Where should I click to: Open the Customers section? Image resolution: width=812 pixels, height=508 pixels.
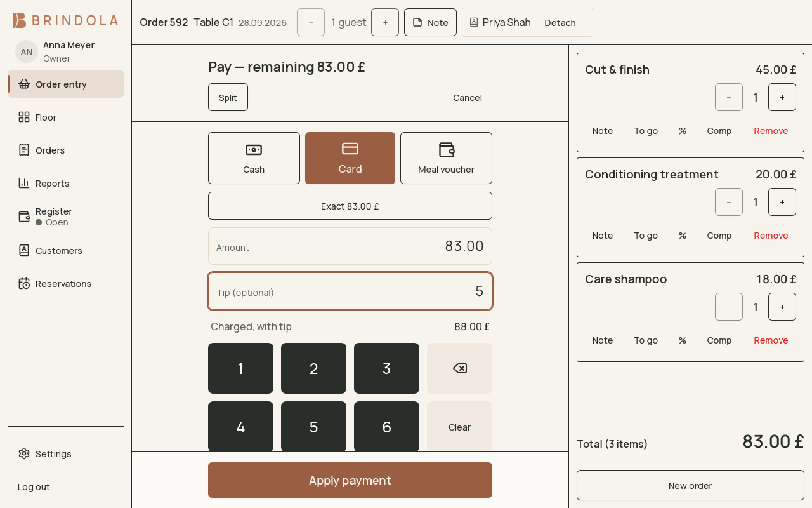click(65, 250)
